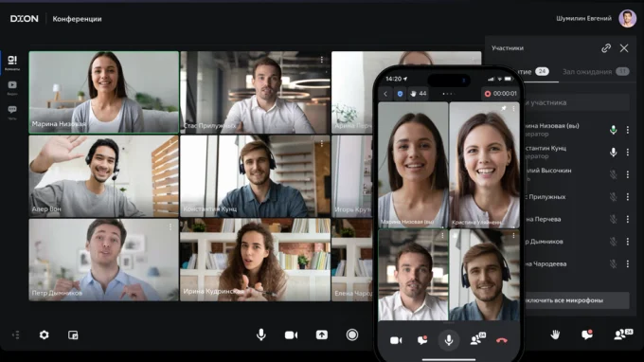Open more options for Высочкин row
The width and height of the screenshot is (644, 362).
coord(628,174)
